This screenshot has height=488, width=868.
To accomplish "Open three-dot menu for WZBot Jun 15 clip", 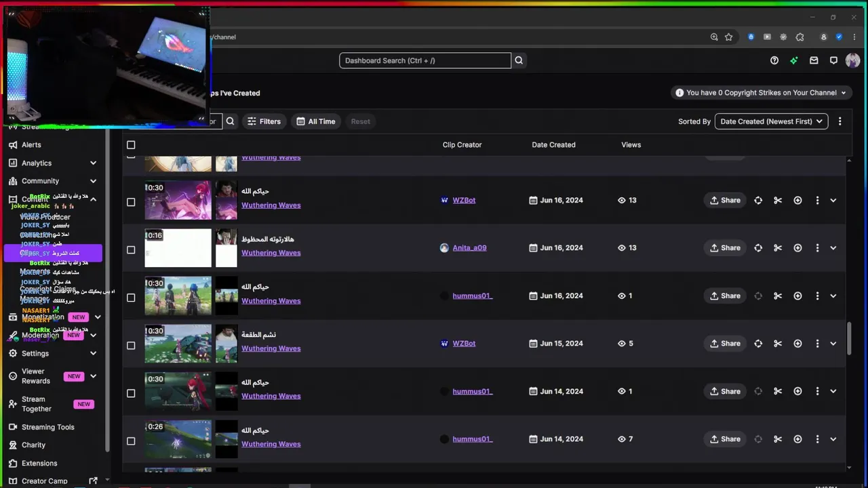I will tap(817, 344).
